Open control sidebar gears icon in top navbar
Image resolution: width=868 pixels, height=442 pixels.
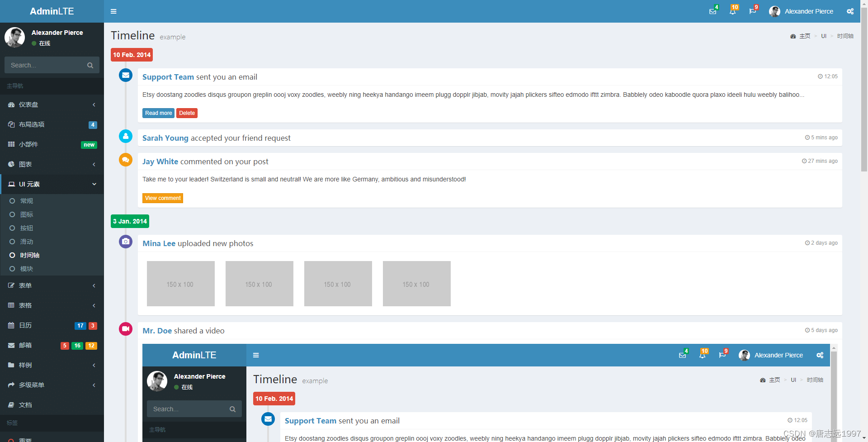tap(850, 11)
